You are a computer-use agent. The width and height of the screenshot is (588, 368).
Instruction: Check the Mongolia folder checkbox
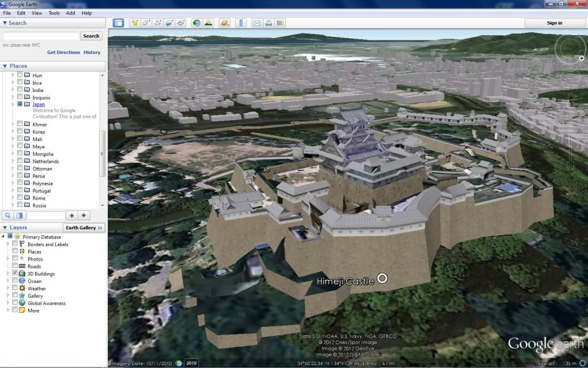tap(20, 153)
